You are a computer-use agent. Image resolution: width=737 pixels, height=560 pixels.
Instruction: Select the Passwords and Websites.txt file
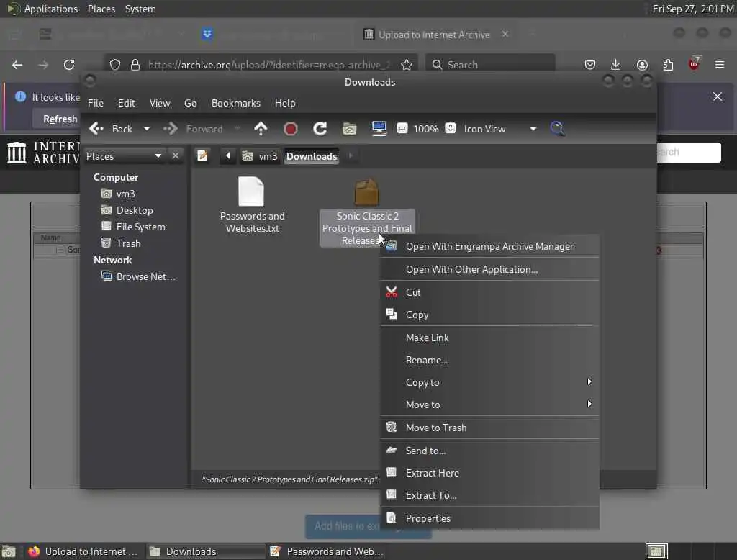pos(252,205)
